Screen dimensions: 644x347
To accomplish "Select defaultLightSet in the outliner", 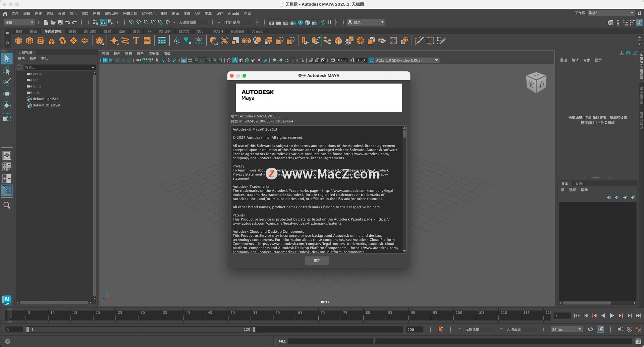I will coord(45,99).
